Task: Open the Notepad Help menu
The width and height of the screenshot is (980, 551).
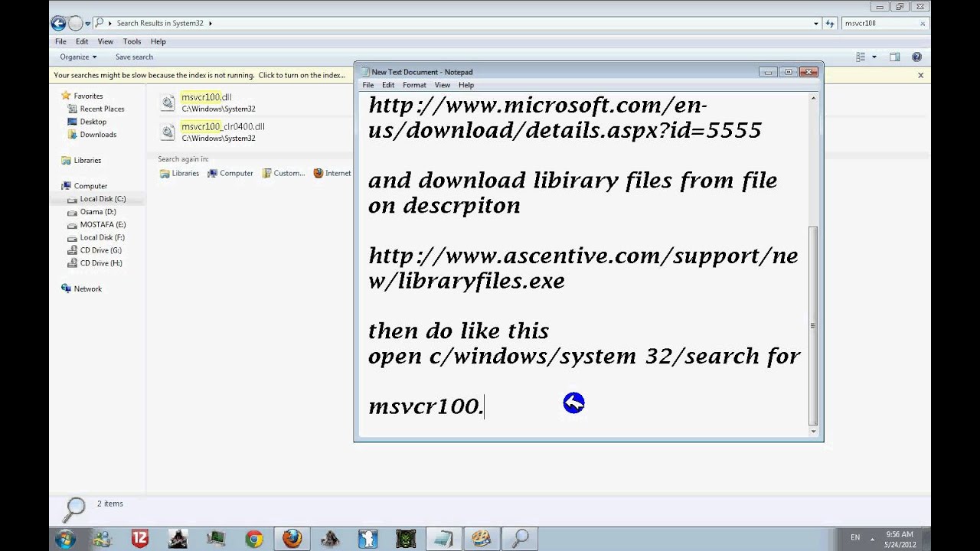Action: (466, 85)
